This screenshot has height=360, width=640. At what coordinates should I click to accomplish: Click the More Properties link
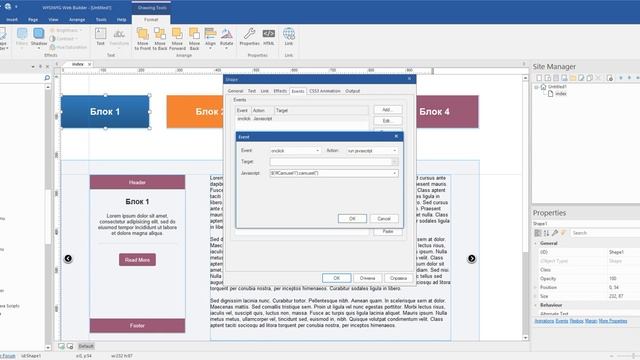613,321
